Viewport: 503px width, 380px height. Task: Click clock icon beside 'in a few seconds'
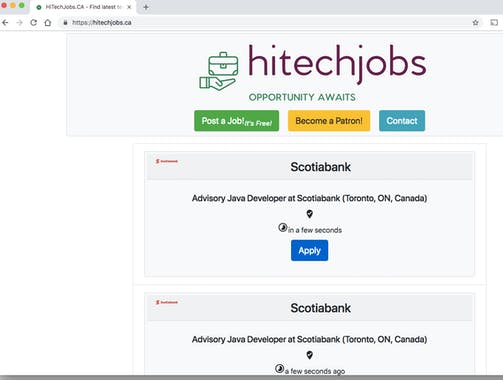click(x=283, y=228)
